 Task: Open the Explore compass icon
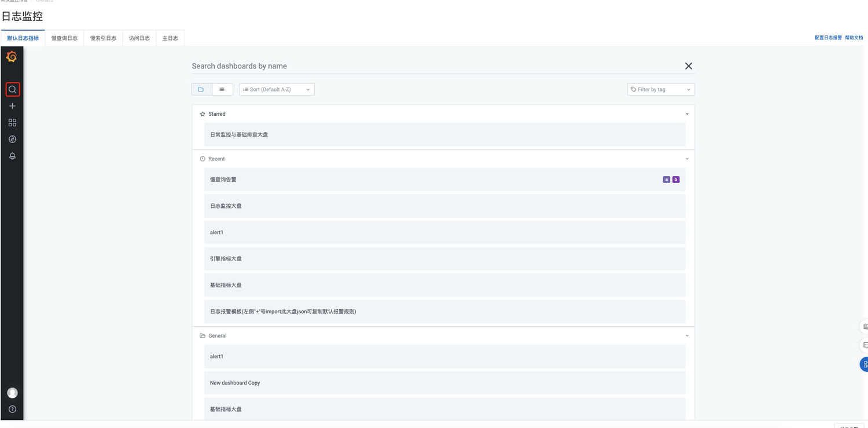12,139
